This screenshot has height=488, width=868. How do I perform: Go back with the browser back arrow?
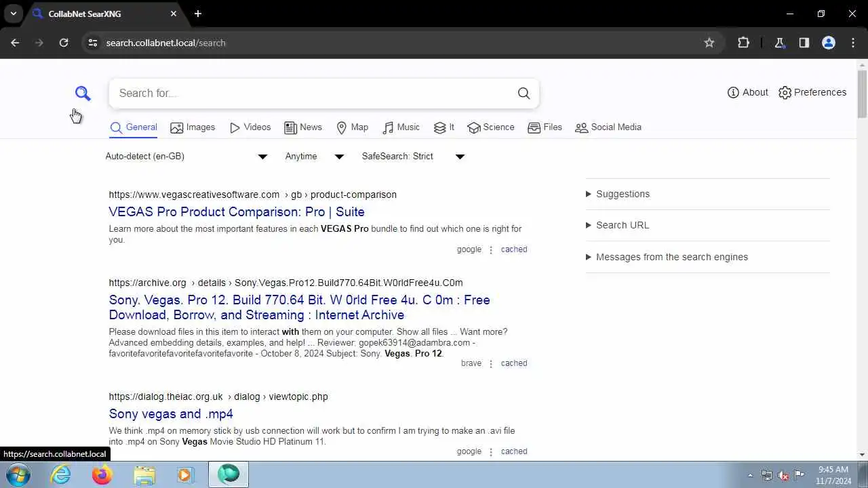[15, 43]
